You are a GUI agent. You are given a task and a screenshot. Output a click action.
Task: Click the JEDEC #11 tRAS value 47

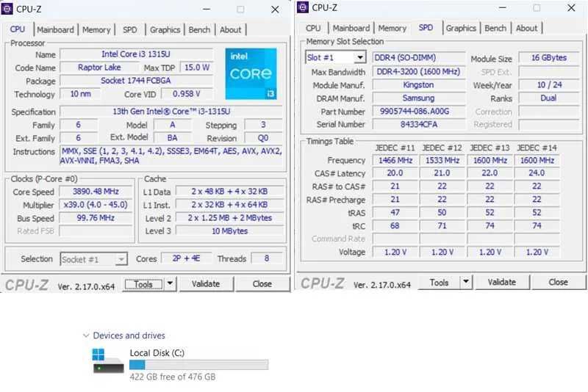[x=395, y=213]
